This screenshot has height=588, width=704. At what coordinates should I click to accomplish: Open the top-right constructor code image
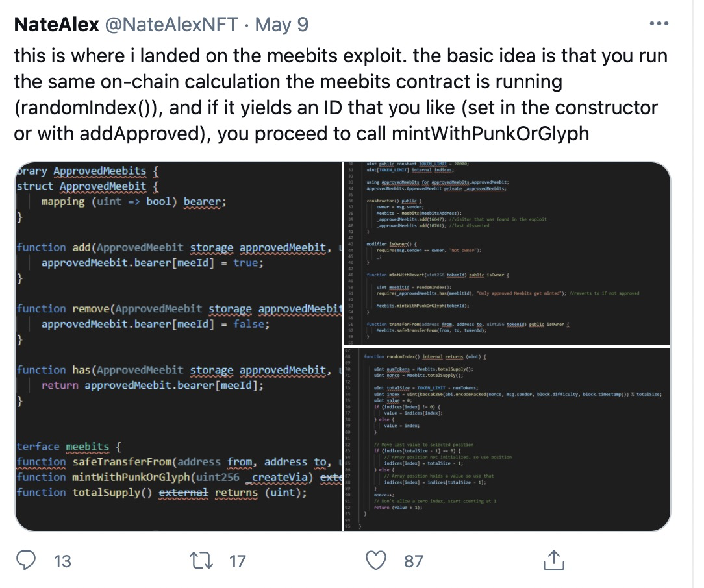(x=507, y=253)
